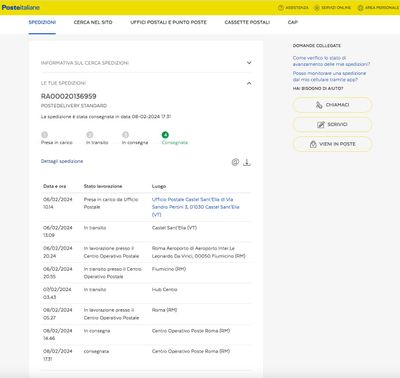Open 'Come verifico lo stato di avanzamento' question
Viewport: 400px width, 378px height.
pyautogui.click(x=331, y=61)
